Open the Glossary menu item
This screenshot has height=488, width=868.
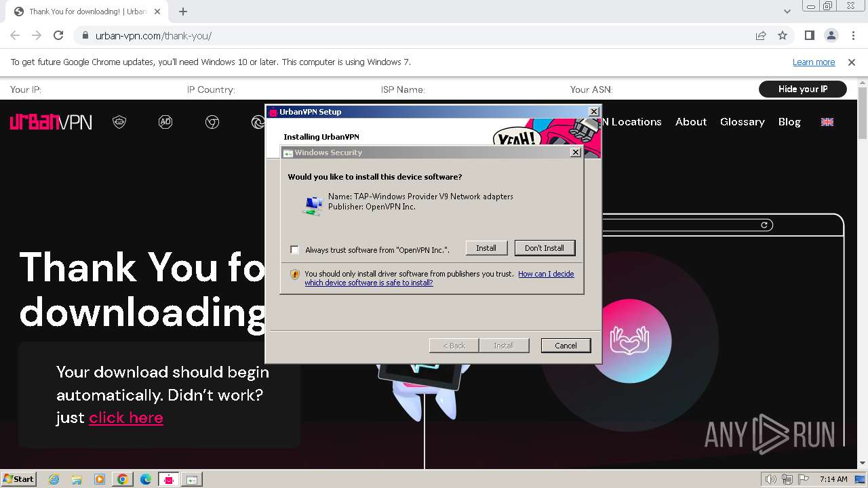(743, 122)
